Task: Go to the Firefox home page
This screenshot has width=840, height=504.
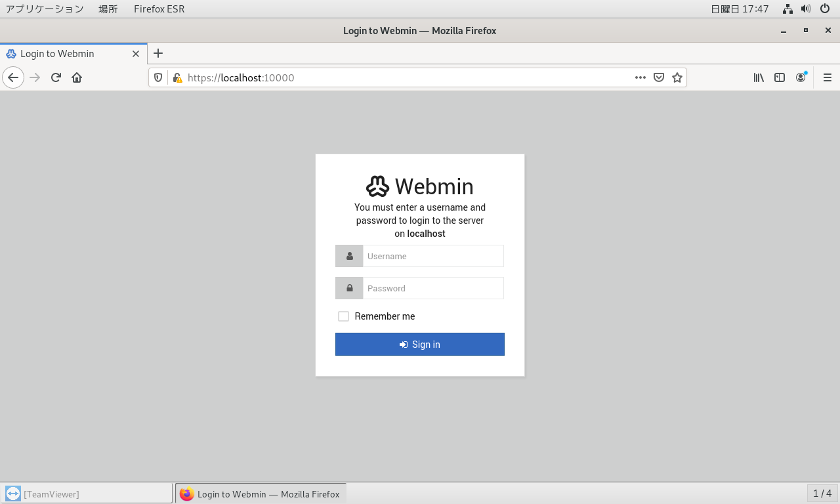Action: (x=77, y=77)
